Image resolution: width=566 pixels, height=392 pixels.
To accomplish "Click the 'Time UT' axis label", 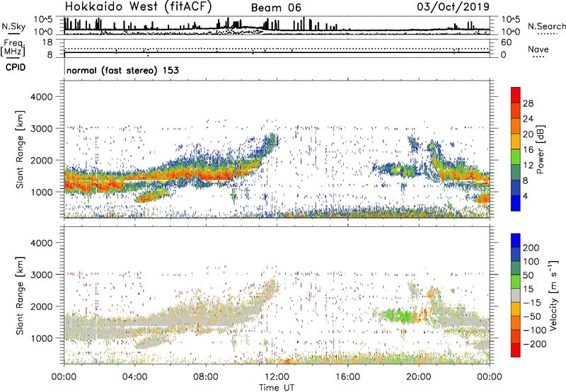I will click(x=277, y=387).
